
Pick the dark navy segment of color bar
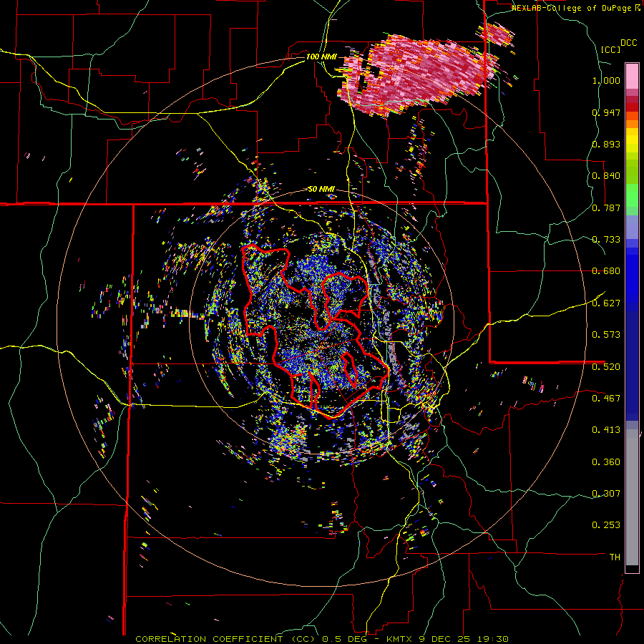pos(632,366)
